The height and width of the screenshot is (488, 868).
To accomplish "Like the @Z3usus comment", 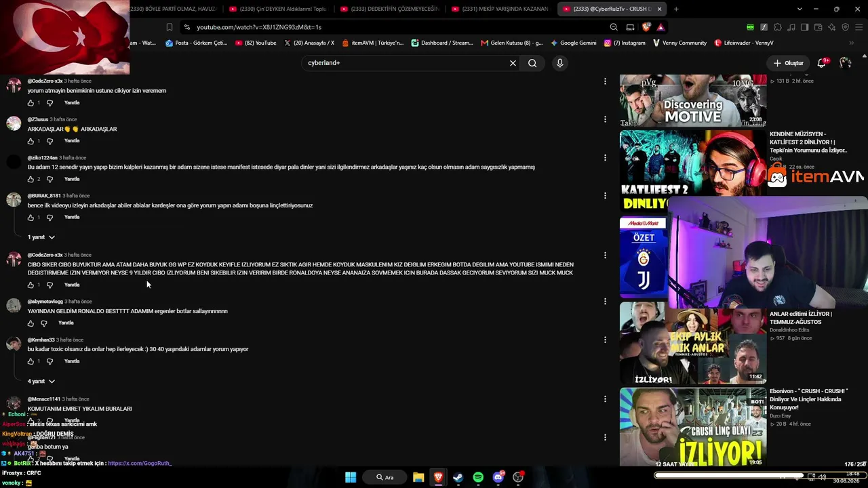I will 31,141.
